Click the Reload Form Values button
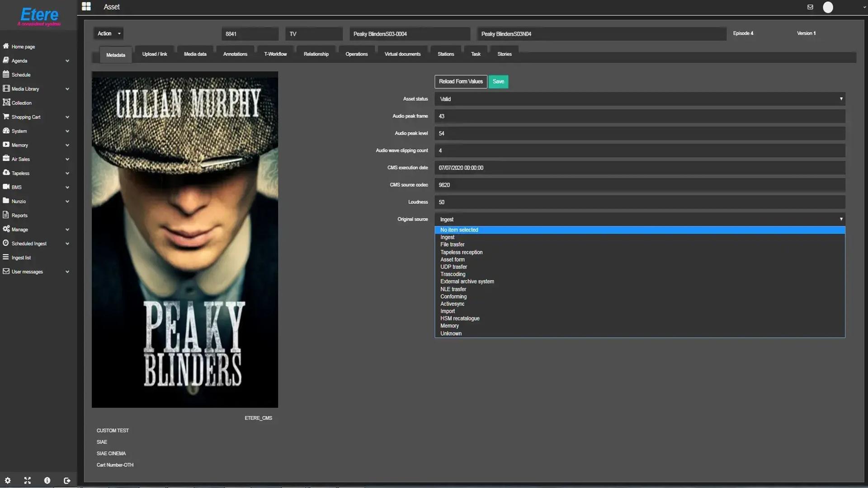Screen dimensions: 868x488 coord(461,81)
